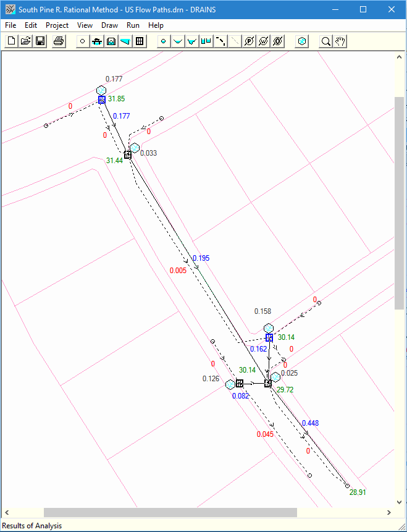The height and width of the screenshot is (532, 407).
Task: Select the irregular channel tool icon
Action: click(192, 41)
